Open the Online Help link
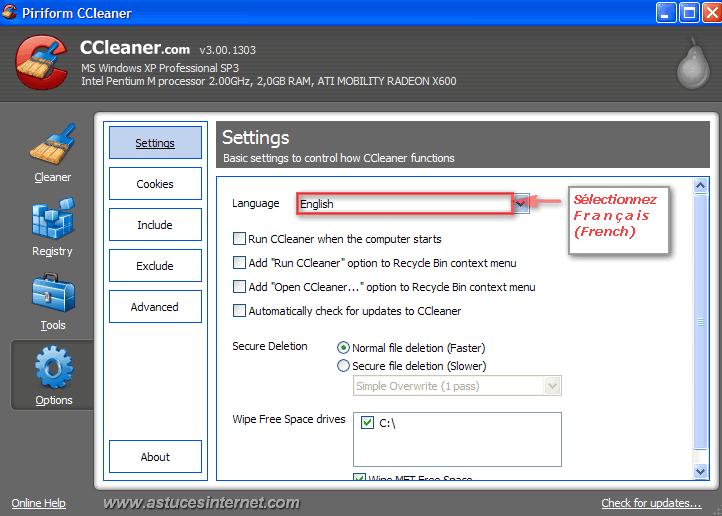 (39, 503)
